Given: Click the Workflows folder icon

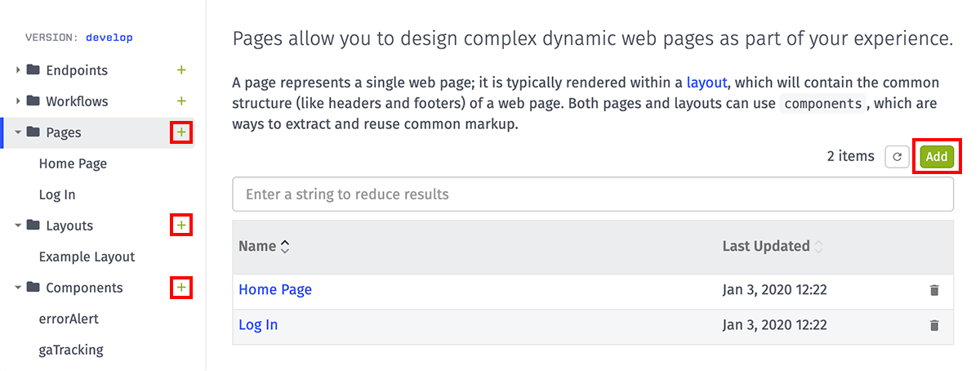Looking at the screenshot, I should [33, 101].
